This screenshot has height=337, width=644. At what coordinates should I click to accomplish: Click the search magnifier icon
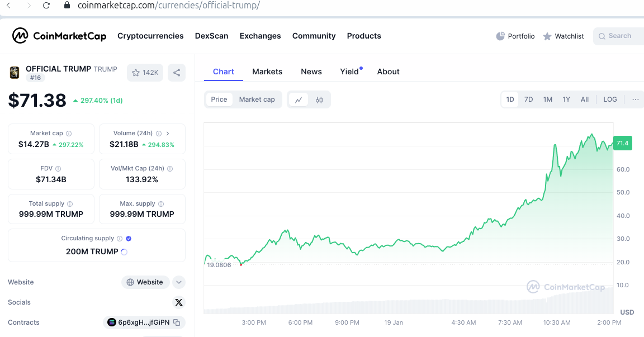point(602,36)
